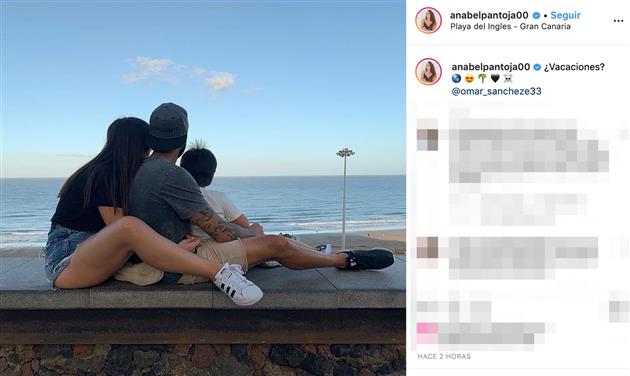Open the three-dots options menu

click(x=618, y=21)
